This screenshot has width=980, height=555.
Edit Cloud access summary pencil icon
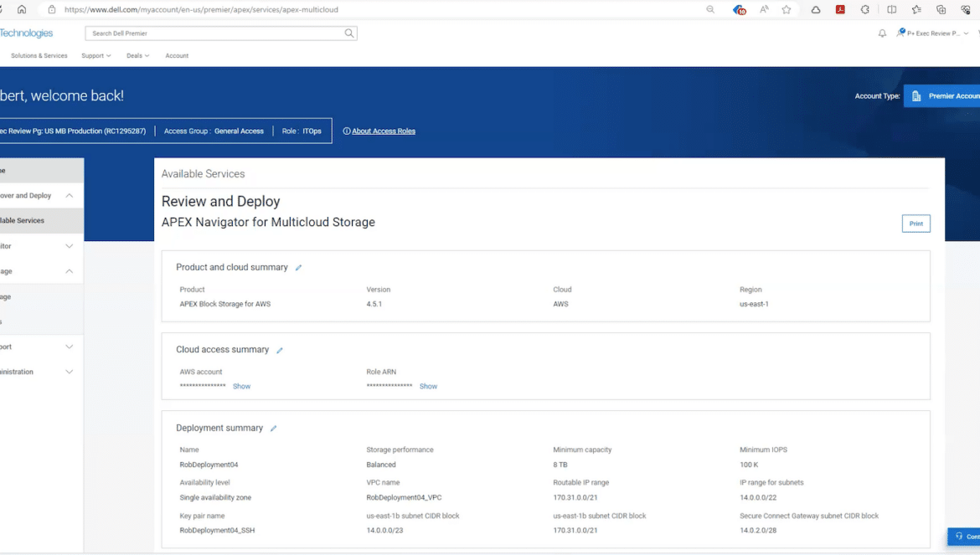pos(280,350)
